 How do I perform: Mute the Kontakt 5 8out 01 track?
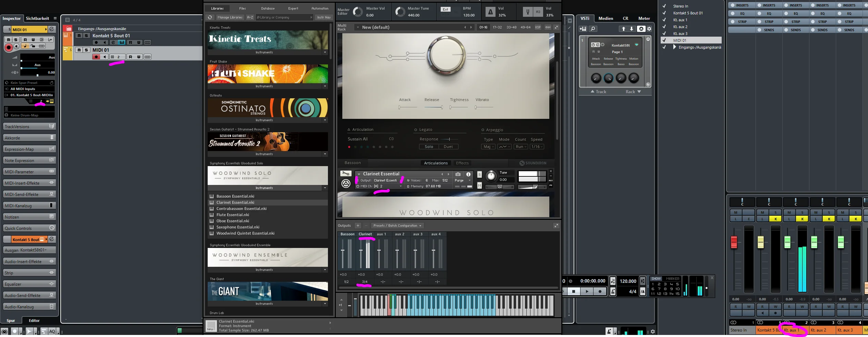pos(79,36)
